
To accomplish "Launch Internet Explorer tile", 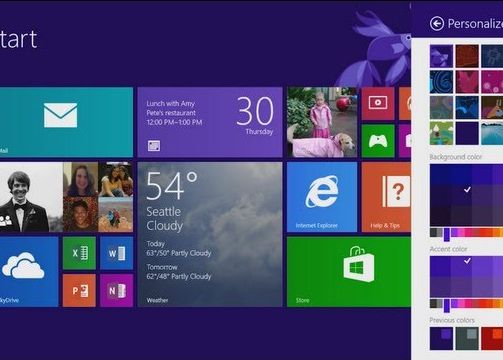I will coord(322,197).
